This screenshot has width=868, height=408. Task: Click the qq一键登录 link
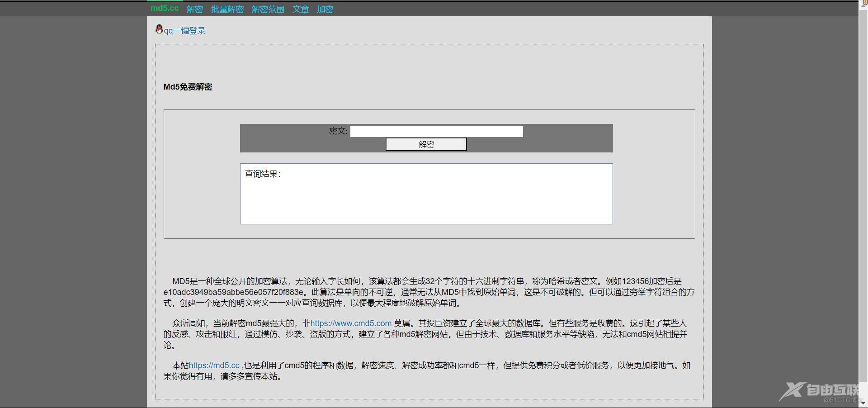point(184,31)
